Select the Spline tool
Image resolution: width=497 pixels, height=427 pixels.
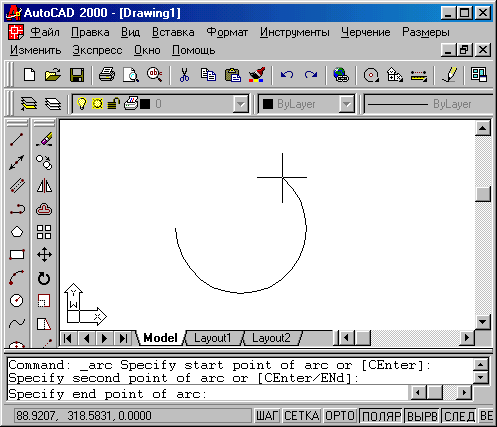pos(17,323)
